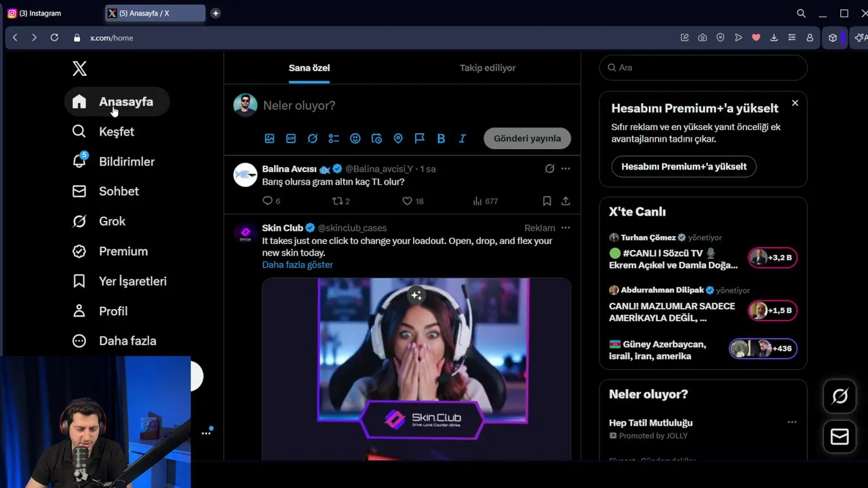Open the Skin Club account name

coord(283,228)
